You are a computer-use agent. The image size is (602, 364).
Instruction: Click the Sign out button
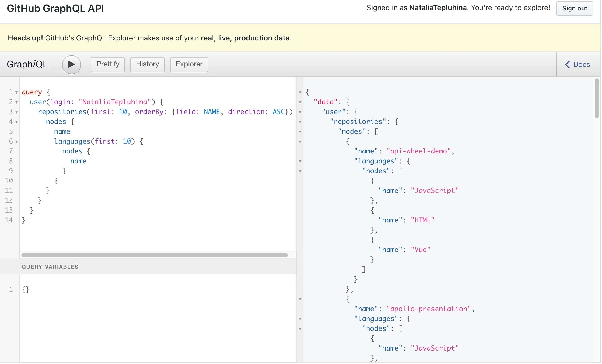coord(575,8)
